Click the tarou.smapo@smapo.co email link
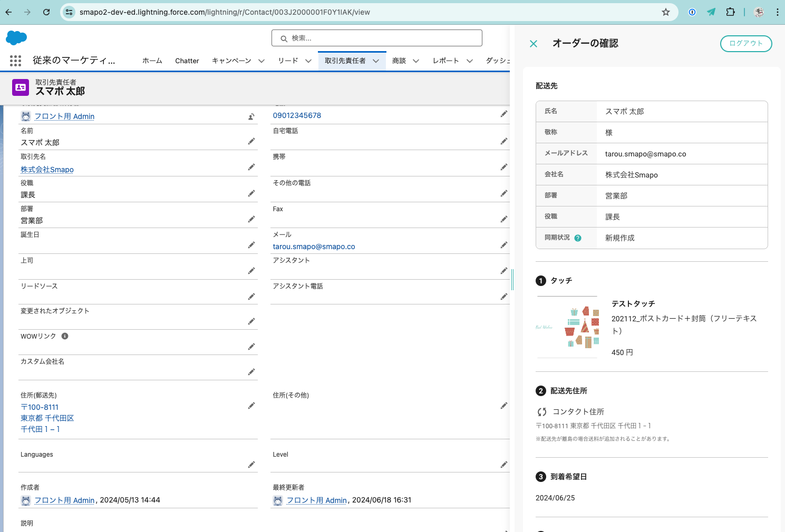This screenshot has width=785, height=532. click(314, 247)
